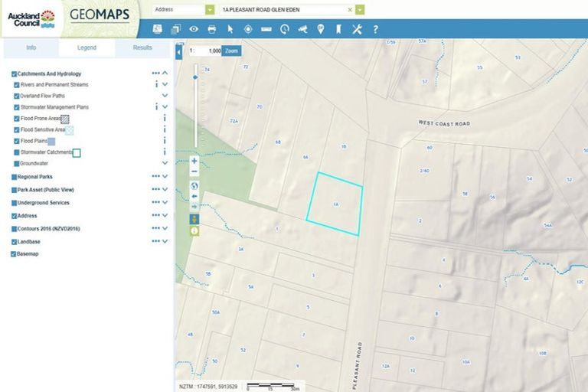Viewport: 588px width, 392px height.
Task: Toggle the Basemap checkbox off
Action: (x=14, y=254)
